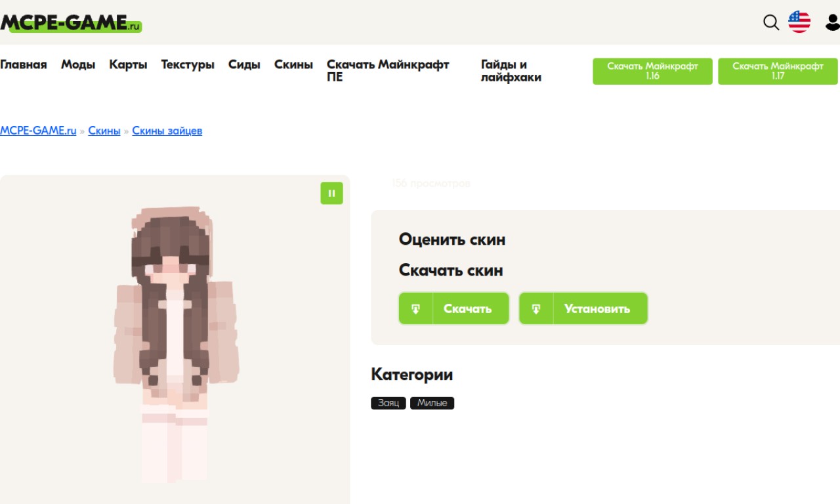Follow the MCPE-GAME.ru breadcrumb link
840x504 pixels.
click(38, 131)
